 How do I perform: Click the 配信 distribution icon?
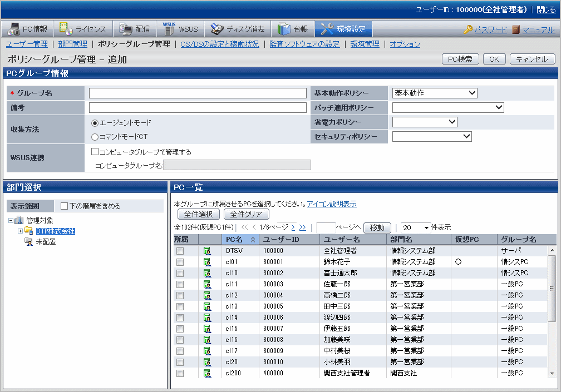tap(125, 29)
